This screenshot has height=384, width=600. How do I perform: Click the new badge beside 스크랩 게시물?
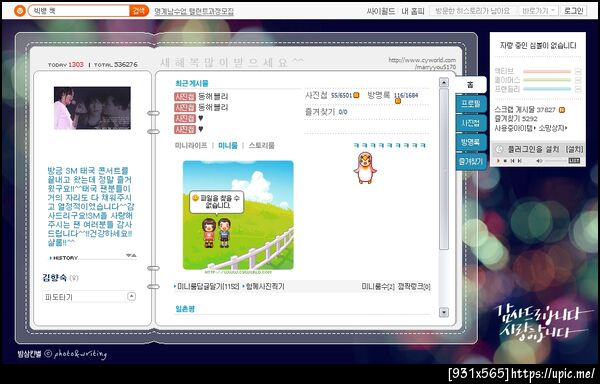click(562, 110)
